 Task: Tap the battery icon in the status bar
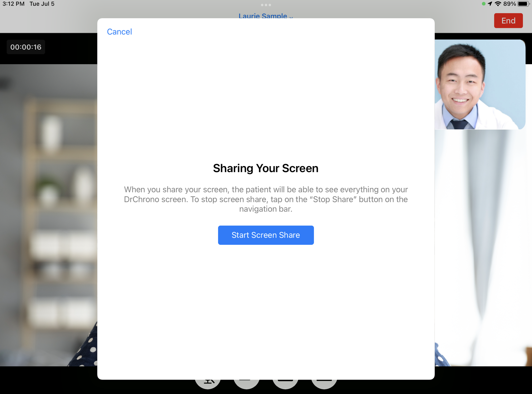pos(523,4)
